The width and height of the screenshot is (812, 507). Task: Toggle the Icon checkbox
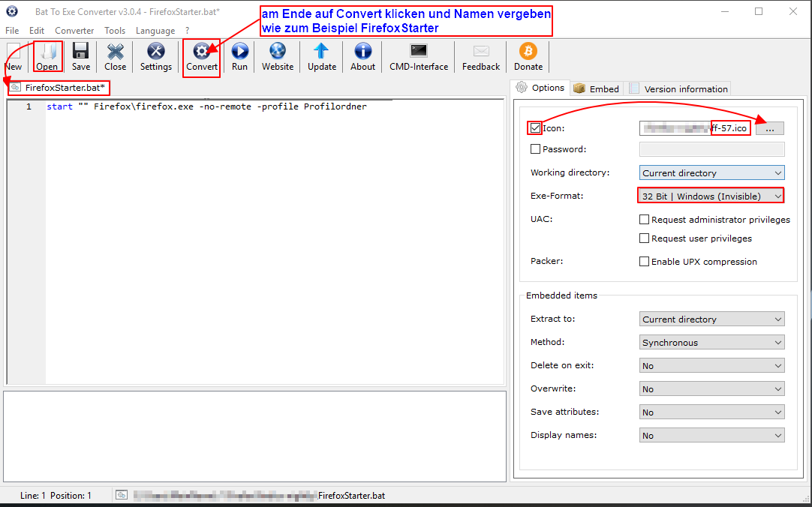(536, 127)
